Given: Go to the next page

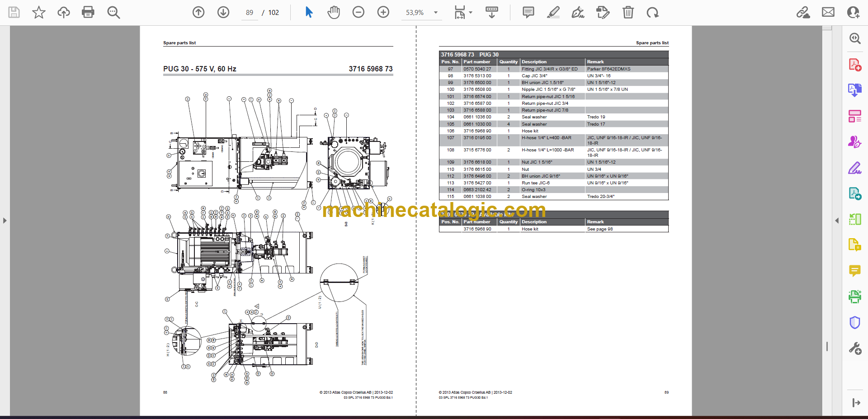Looking at the screenshot, I should coord(223,12).
